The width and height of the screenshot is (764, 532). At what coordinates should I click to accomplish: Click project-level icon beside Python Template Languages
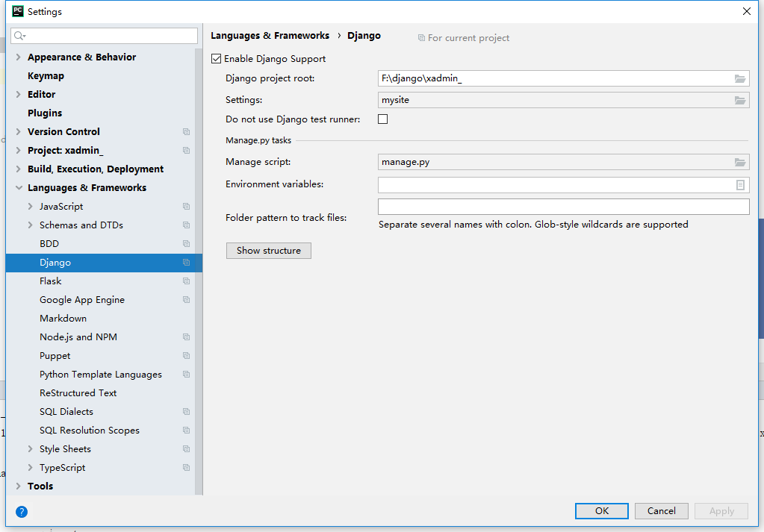186,375
